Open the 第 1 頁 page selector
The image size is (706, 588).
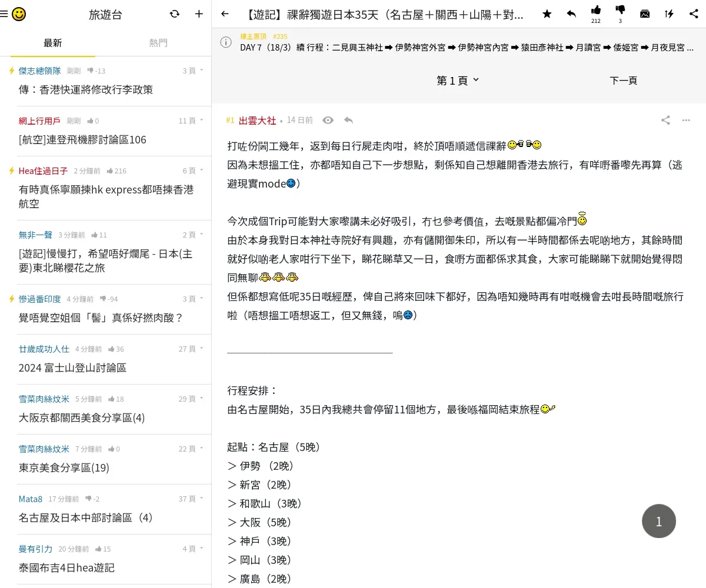(458, 81)
